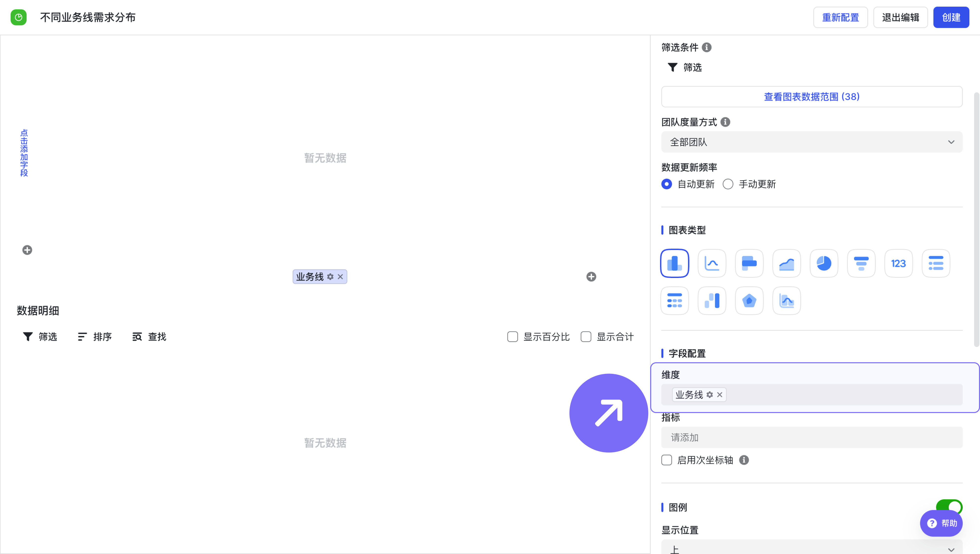
Task: Select the table grid chart type
Action: (x=675, y=301)
